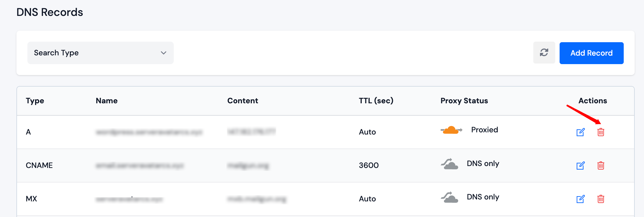This screenshot has height=217, width=644.
Task: Click the refresh records icon
Action: [544, 53]
